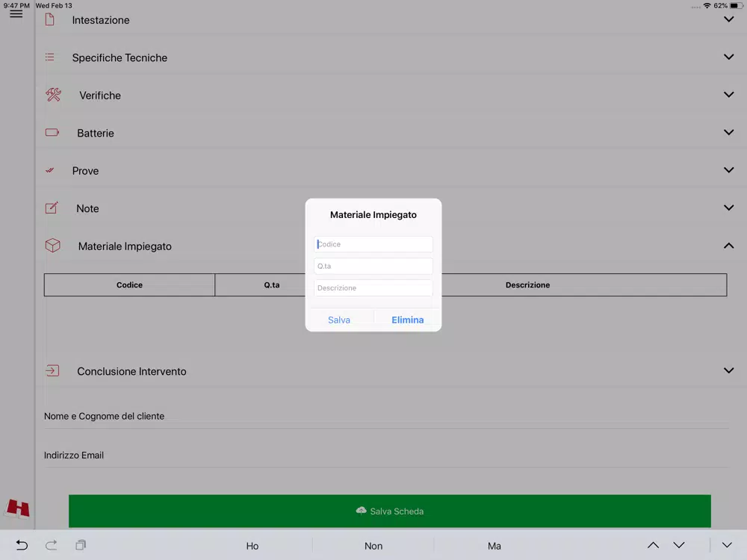Click the Specifiche Tecniche list icon
Viewport: 747px width, 560px height.
(x=49, y=57)
